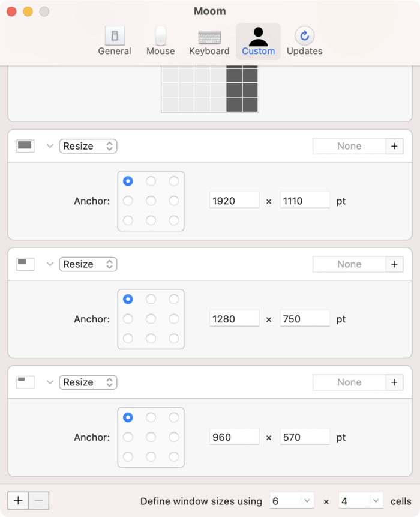
Task: Click the 960 × 570 preset thumbnail icon
Action: (x=25, y=382)
